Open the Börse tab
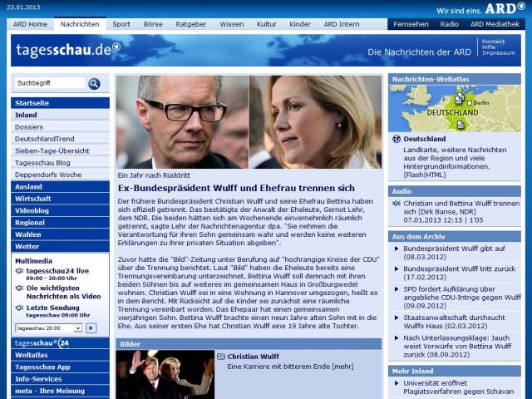532x399 pixels. coord(153,24)
